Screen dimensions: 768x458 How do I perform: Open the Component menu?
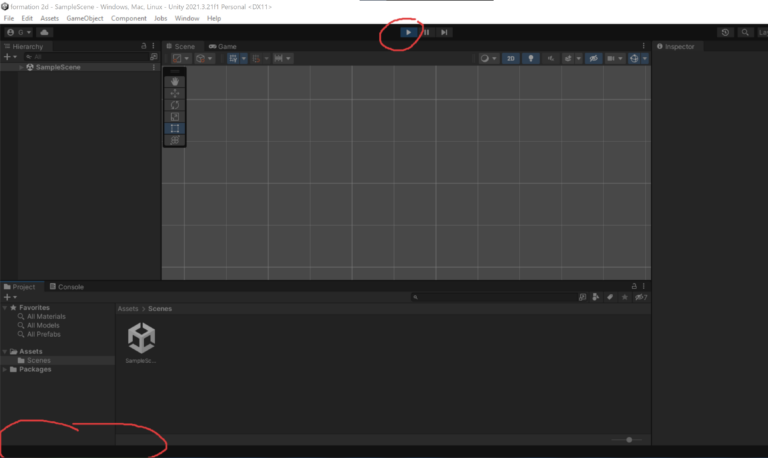click(x=129, y=18)
